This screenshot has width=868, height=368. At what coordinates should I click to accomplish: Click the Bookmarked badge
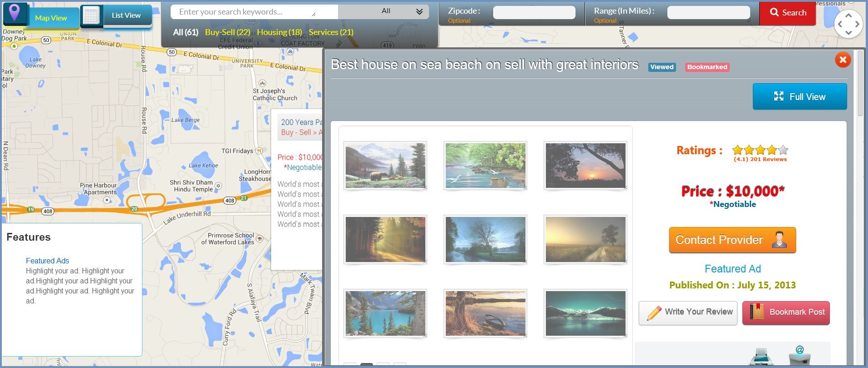[707, 67]
